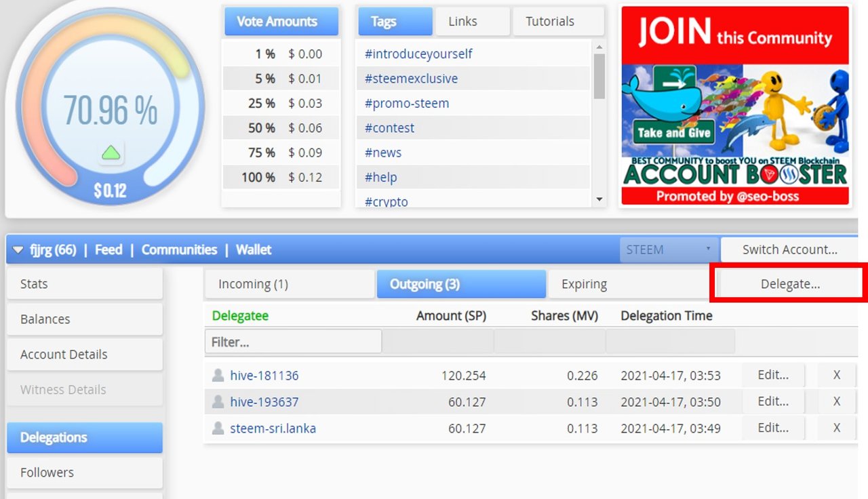The width and height of the screenshot is (868, 499).
Task: Remove the steem-sri.lanka delegation with X
Action: pyautogui.click(x=837, y=428)
